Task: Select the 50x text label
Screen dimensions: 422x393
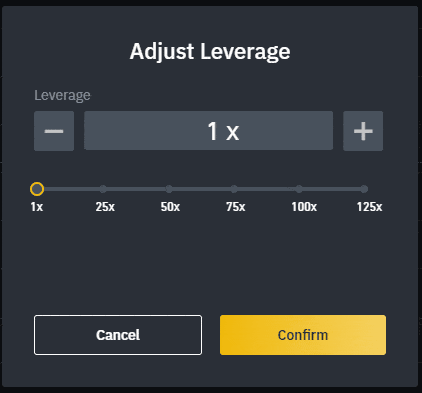Action: click(170, 207)
